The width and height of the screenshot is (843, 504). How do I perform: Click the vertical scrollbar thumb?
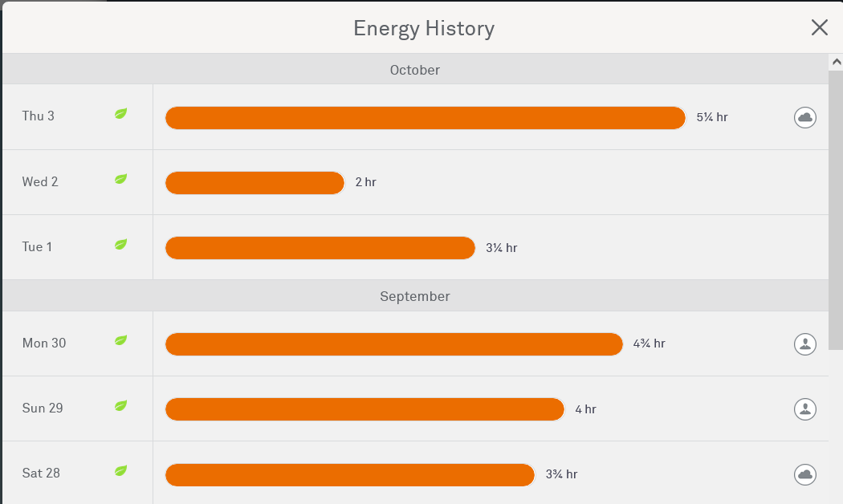coord(836,209)
